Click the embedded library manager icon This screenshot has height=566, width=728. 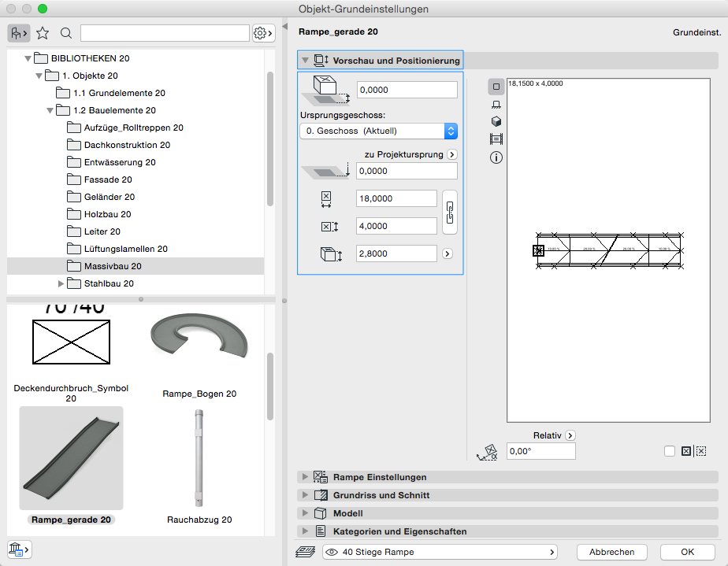click(x=18, y=549)
